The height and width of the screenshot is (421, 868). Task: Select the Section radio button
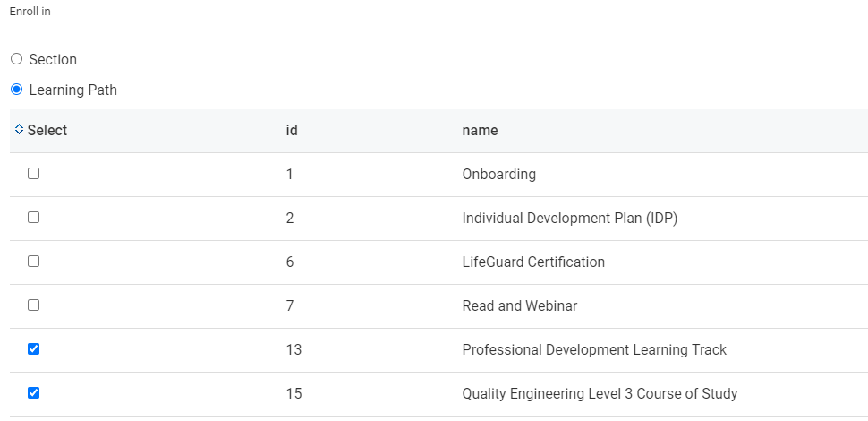16,59
